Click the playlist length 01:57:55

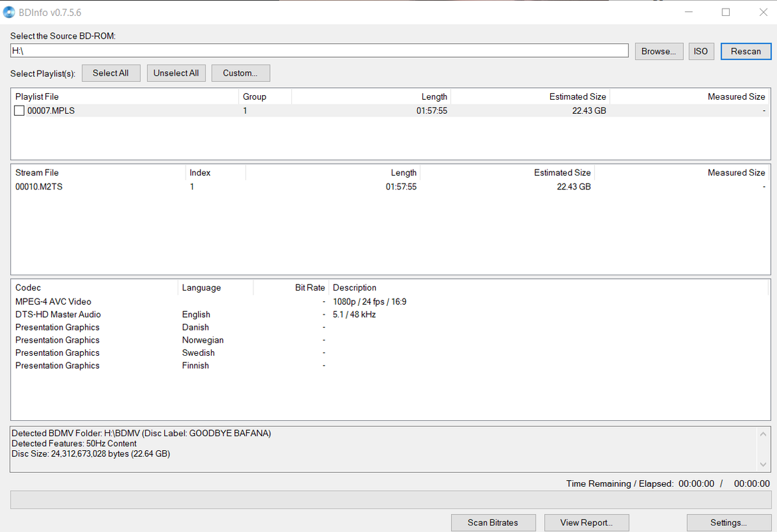tap(432, 110)
